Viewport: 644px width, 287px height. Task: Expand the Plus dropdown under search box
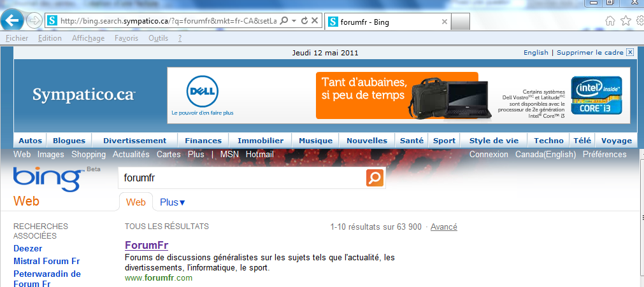pyautogui.click(x=173, y=202)
